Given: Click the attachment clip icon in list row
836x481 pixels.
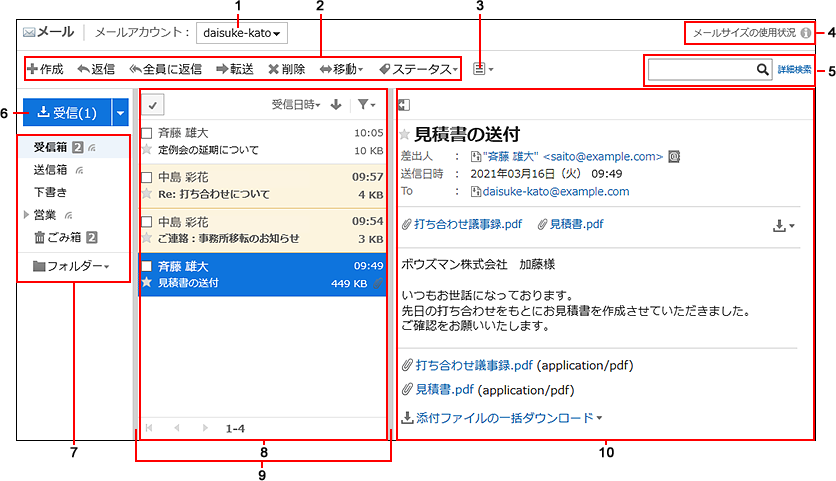Looking at the screenshot, I should point(378,283).
